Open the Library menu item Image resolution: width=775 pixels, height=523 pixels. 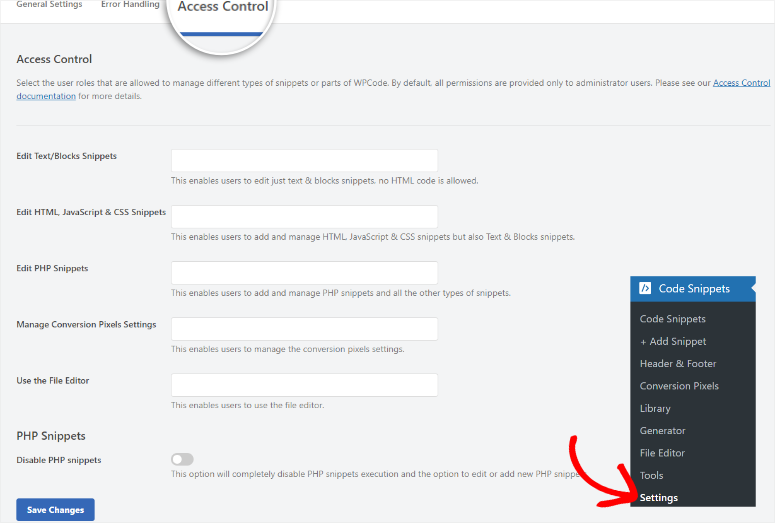point(655,408)
